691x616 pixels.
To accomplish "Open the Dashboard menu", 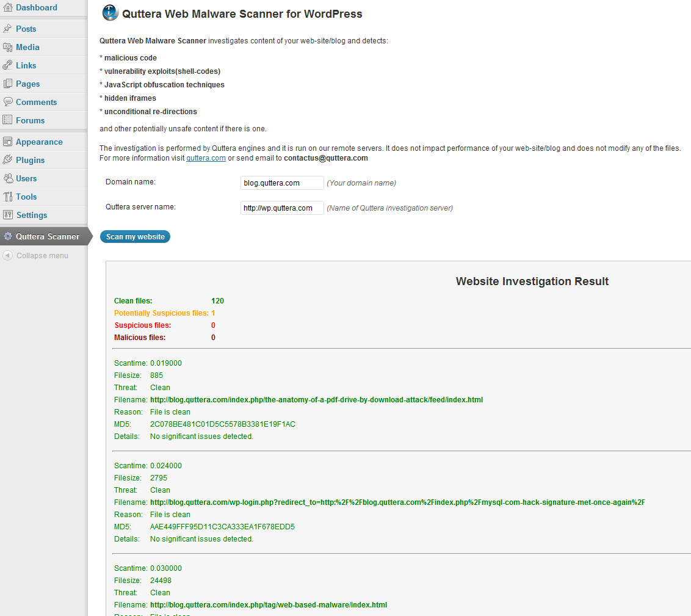I will pyautogui.click(x=37, y=7).
